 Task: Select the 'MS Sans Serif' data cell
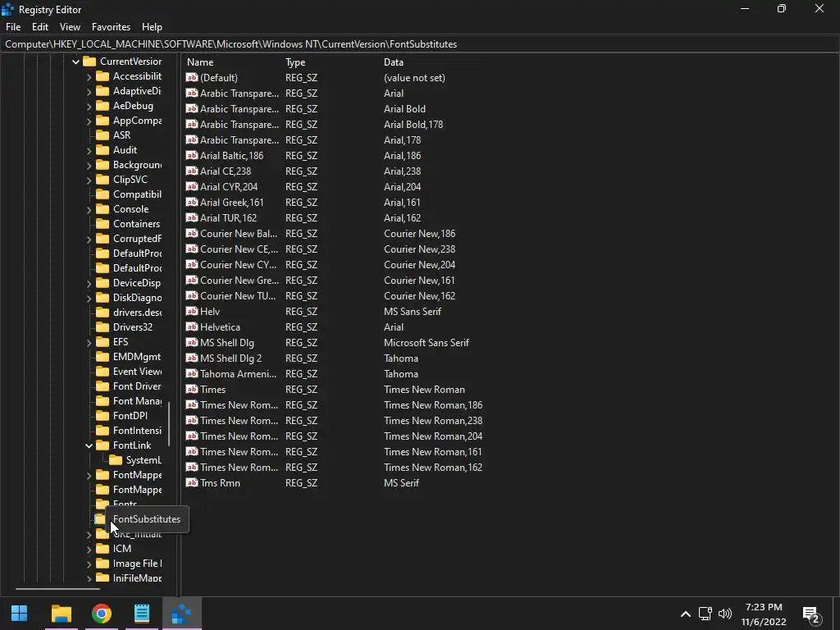(x=413, y=311)
